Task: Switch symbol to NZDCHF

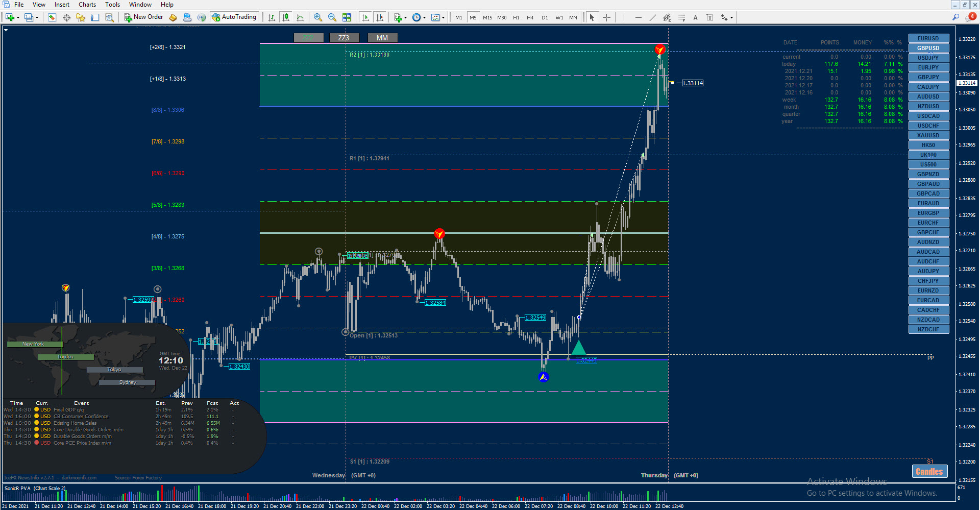Action: point(928,329)
